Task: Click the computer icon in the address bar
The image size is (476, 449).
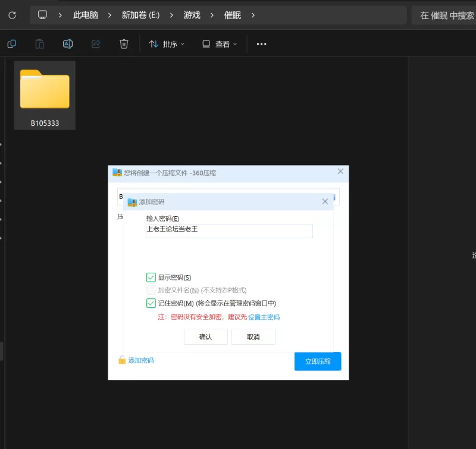Action: (42, 15)
